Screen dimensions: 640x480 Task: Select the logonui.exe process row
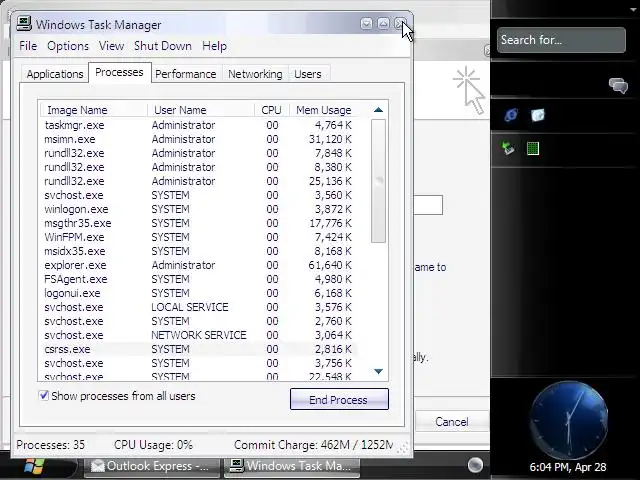point(199,293)
